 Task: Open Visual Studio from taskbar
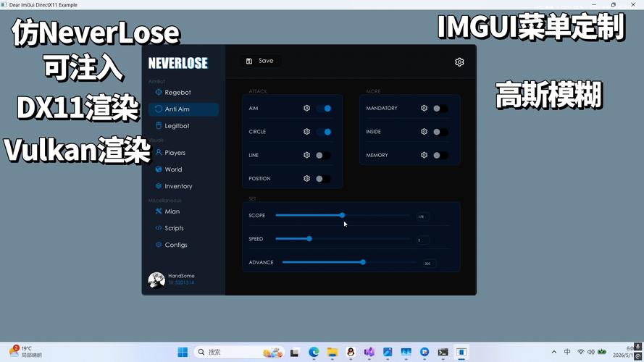369,352
